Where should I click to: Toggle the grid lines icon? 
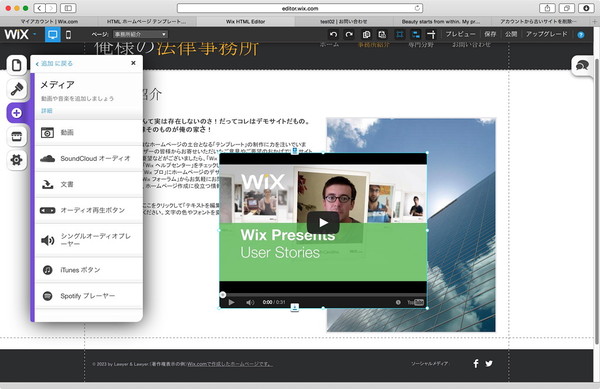[x=399, y=34]
